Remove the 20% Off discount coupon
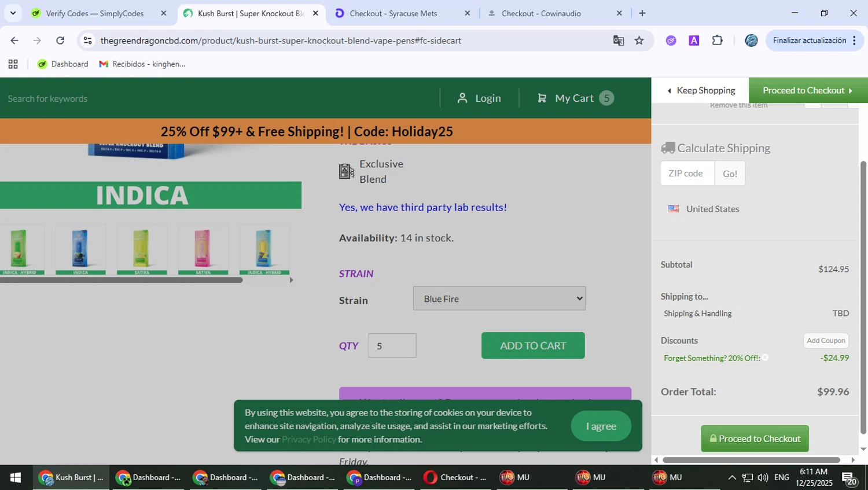The height and width of the screenshot is (490, 868). pos(765,358)
